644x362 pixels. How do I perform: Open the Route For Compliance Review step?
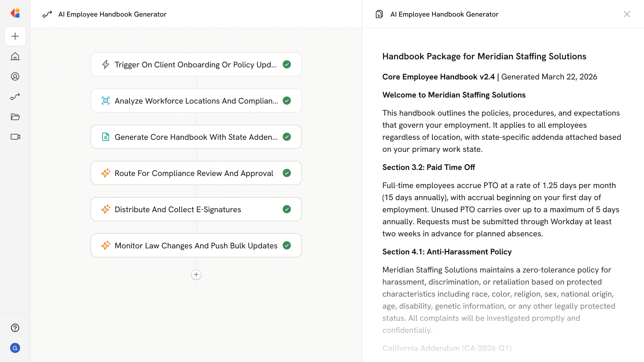[x=194, y=173]
